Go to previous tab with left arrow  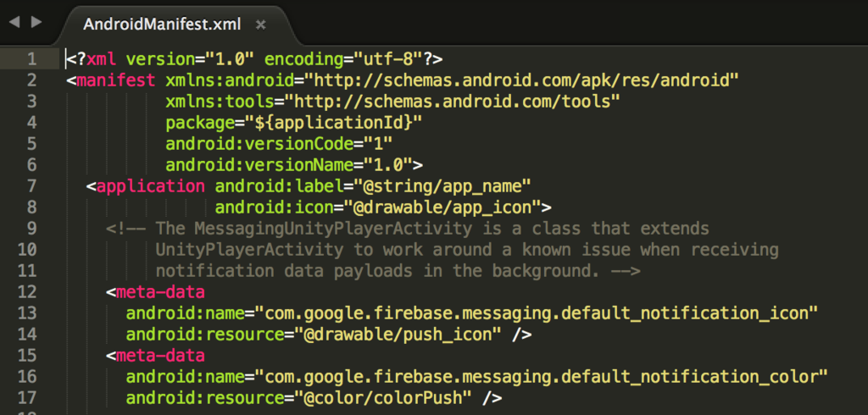(x=14, y=22)
